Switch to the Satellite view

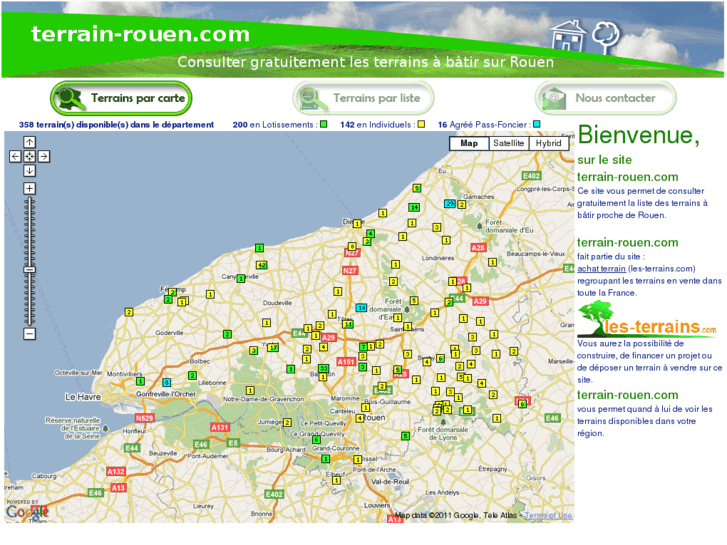click(509, 143)
